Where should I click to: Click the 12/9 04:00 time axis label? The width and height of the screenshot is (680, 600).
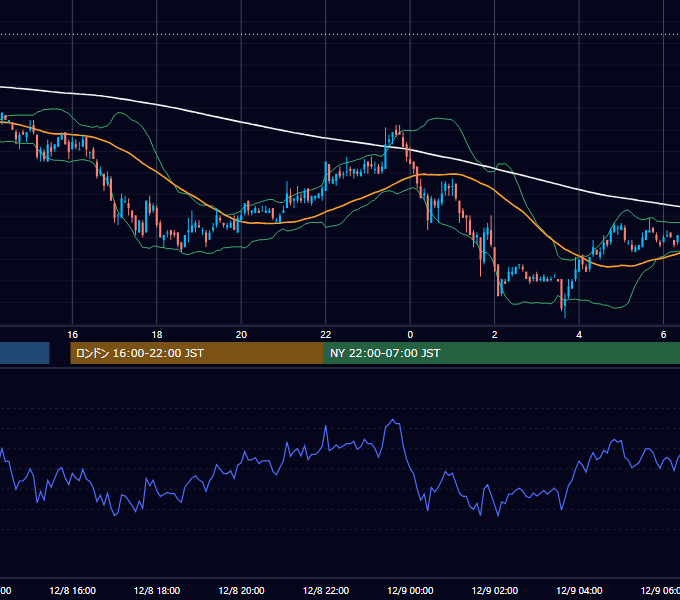tap(579, 590)
